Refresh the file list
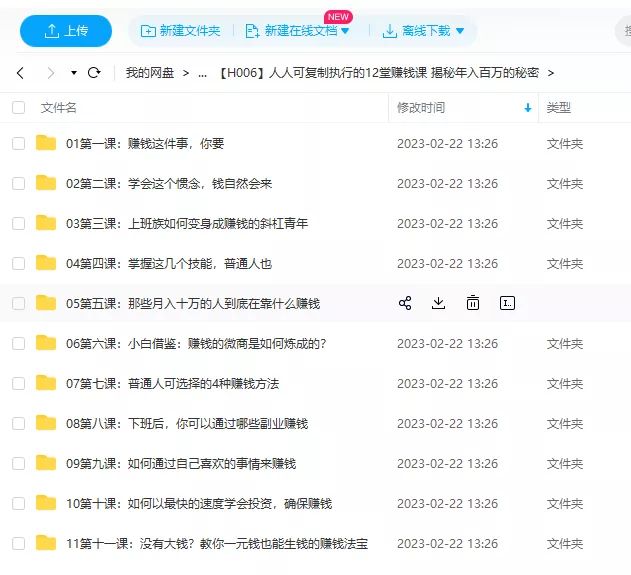 tap(94, 73)
